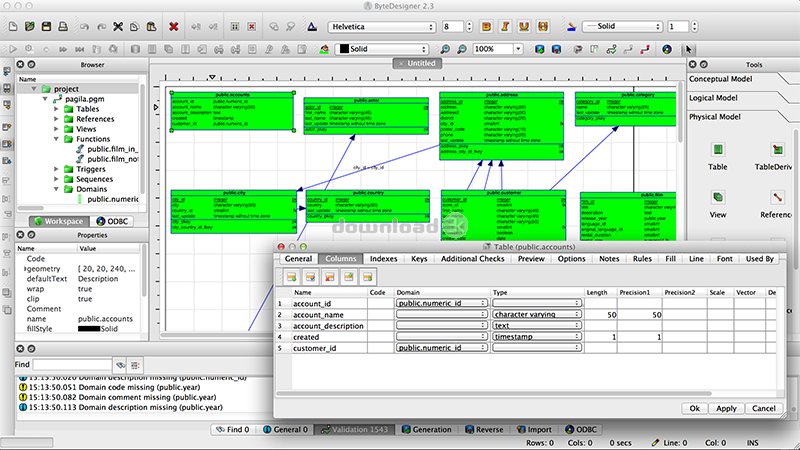Open the Solid line style dropdown
The width and height of the screenshot is (800, 450).
tap(622, 27)
